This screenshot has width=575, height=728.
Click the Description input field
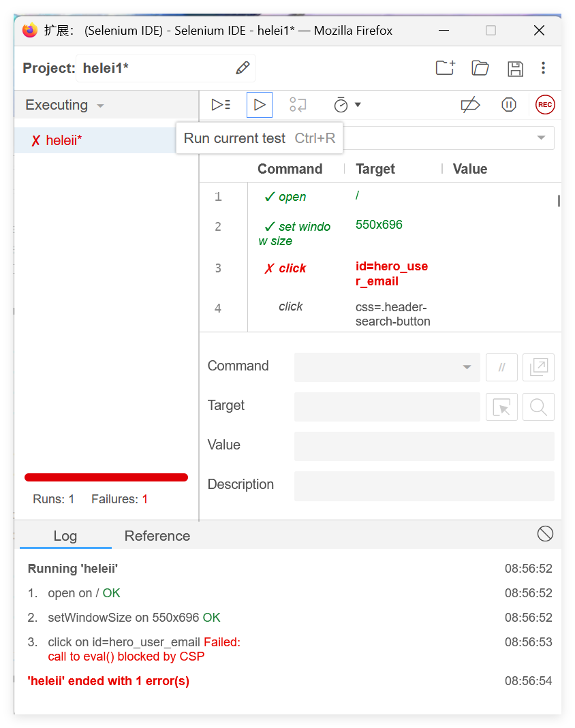coord(424,486)
